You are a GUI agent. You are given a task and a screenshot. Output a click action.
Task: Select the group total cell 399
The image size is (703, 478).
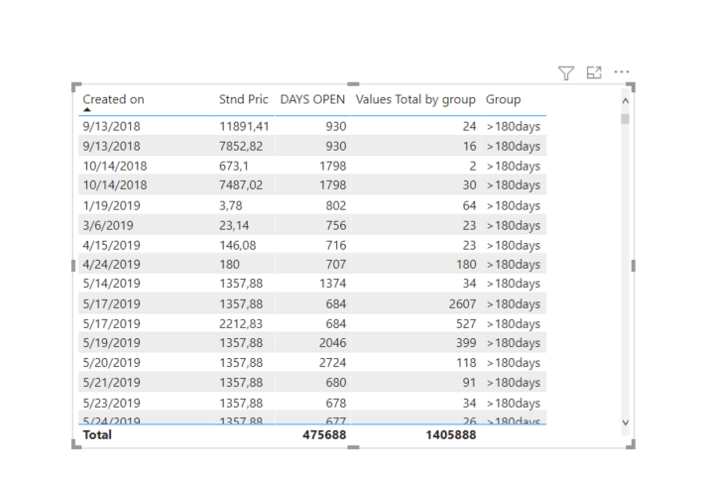(466, 343)
